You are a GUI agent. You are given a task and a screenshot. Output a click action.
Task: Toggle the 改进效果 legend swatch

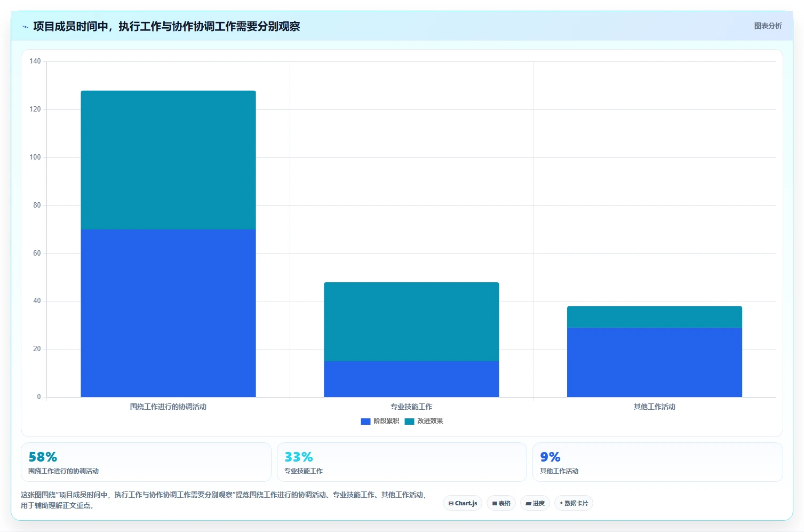[409, 421]
